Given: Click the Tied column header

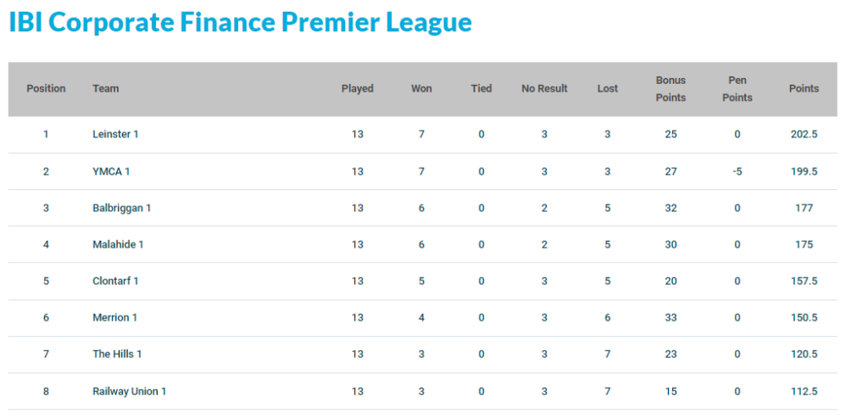Looking at the screenshot, I should point(481,89).
